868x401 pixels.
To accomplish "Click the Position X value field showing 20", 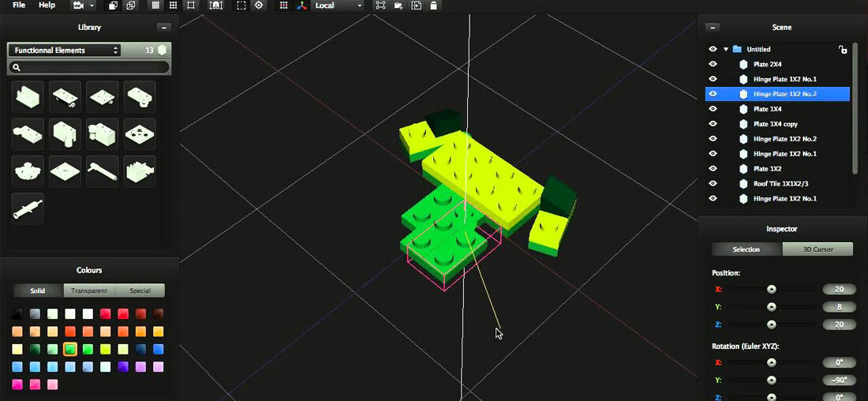I will coord(840,289).
